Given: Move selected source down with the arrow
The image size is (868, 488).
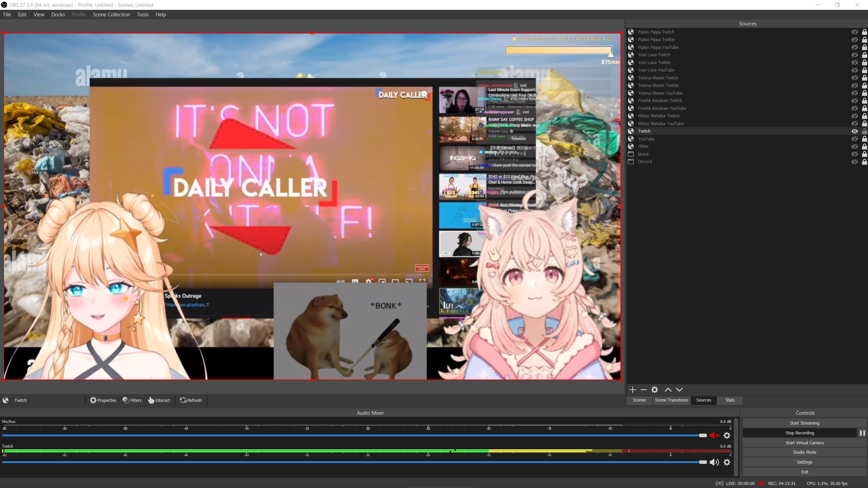Looking at the screenshot, I should point(679,390).
